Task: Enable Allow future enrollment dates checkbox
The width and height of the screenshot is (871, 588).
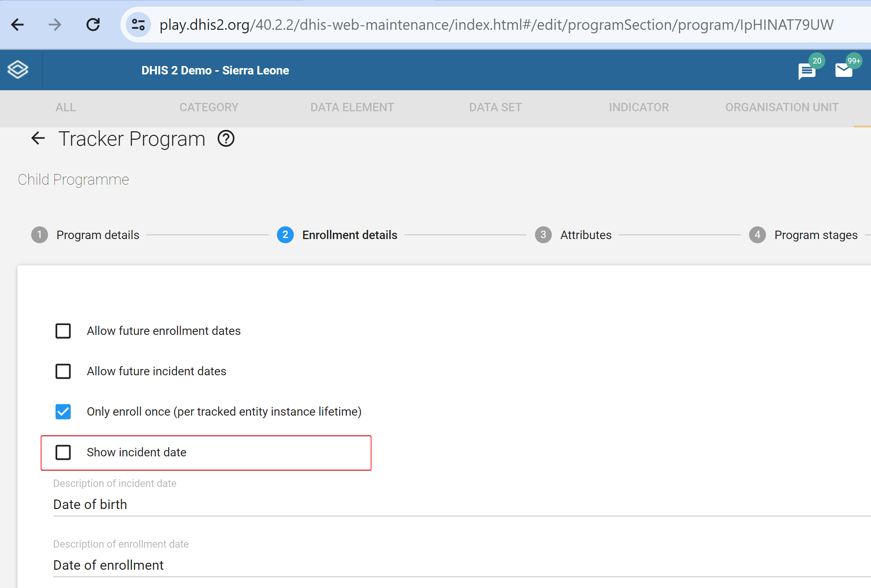Action: click(63, 331)
